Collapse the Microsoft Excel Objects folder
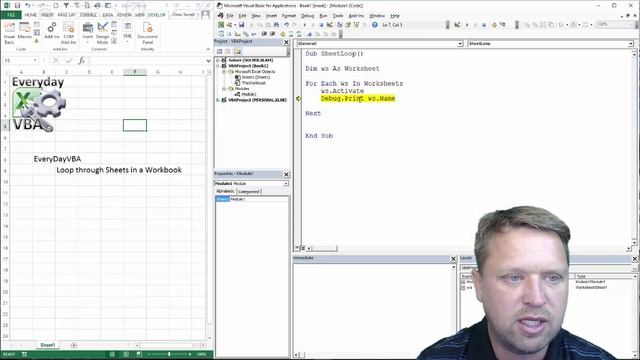The width and height of the screenshot is (640, 360). pos(224,71)
